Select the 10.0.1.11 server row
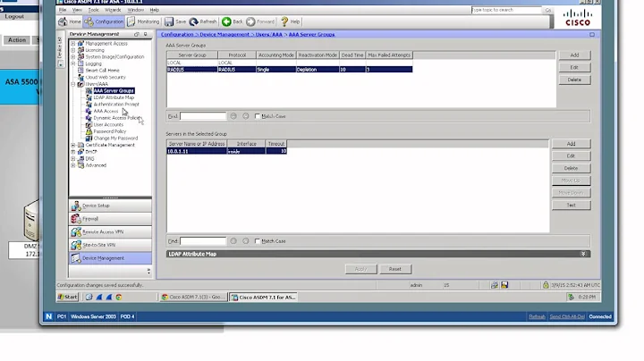The width and height of the screenshot is (644, 361). [x=226, y=151]
